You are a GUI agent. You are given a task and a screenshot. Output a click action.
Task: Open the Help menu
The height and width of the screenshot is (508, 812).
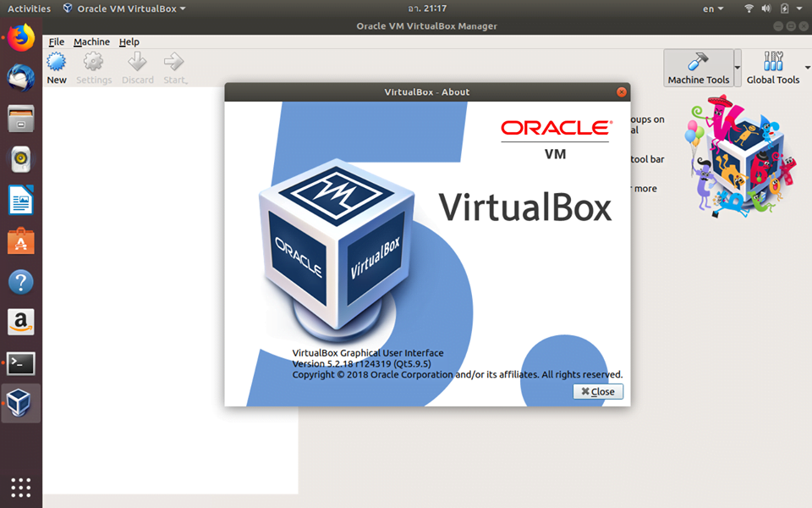pos(129,42)
